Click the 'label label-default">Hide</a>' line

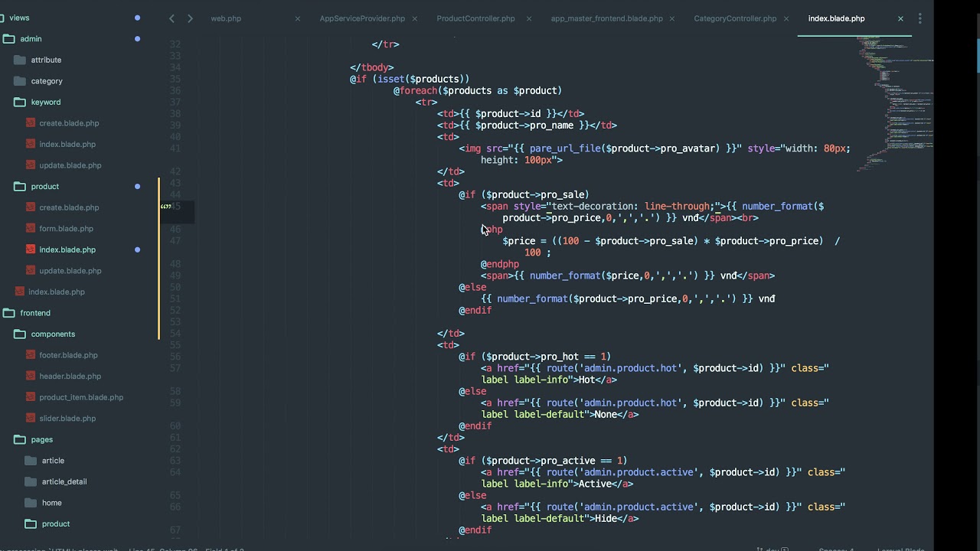pos(560,519)
